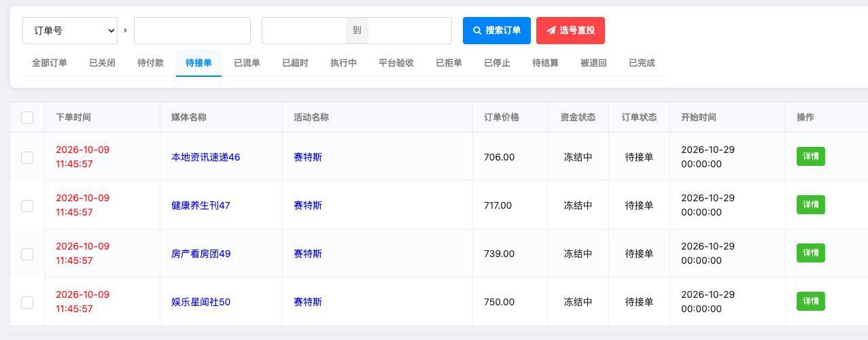Switch to the 已完成 tab

[642, 63]
